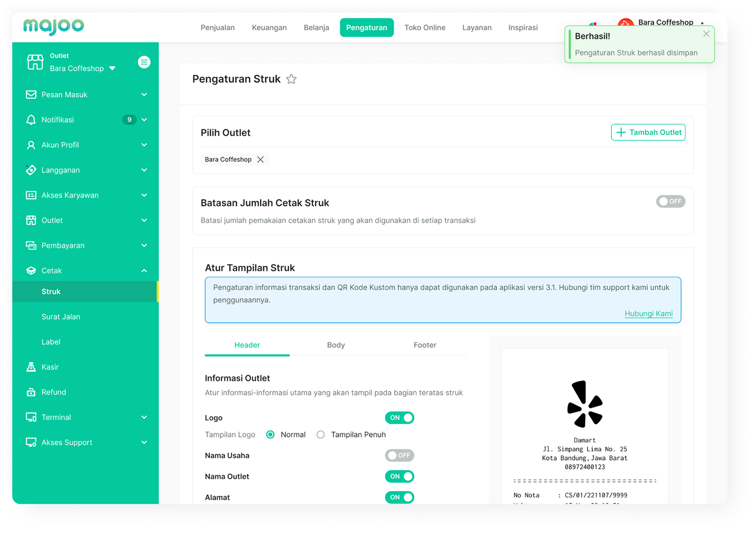
Task: Turn off the Nama Outlet toggle
Action: click(x=399, y=476)
